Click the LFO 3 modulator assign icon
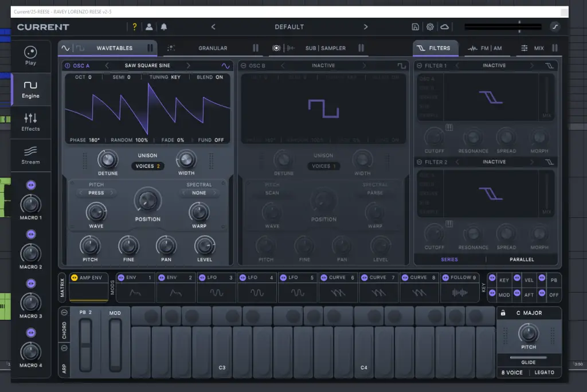The width and height of the screenshot is (587, 392). 202,277
